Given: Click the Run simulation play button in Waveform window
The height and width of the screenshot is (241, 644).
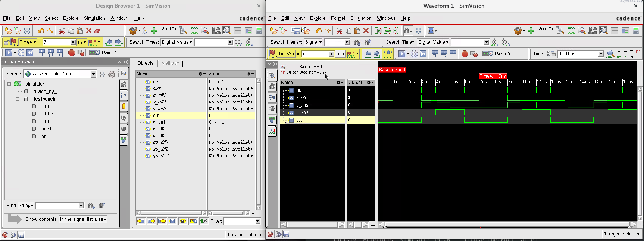Looking at the screenshot, I should [x=402, y=54].
